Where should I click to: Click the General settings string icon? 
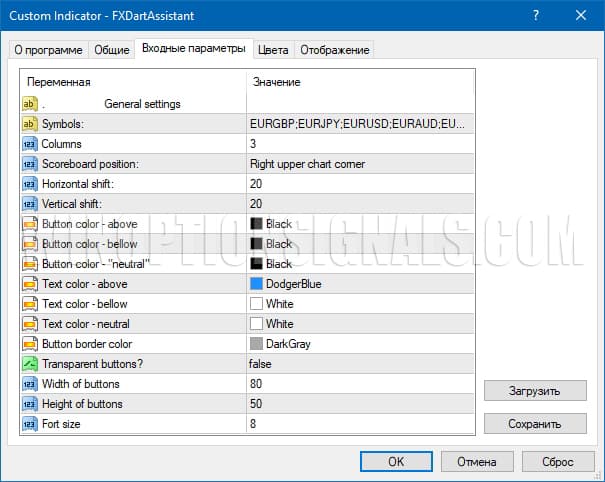[29, 104]
